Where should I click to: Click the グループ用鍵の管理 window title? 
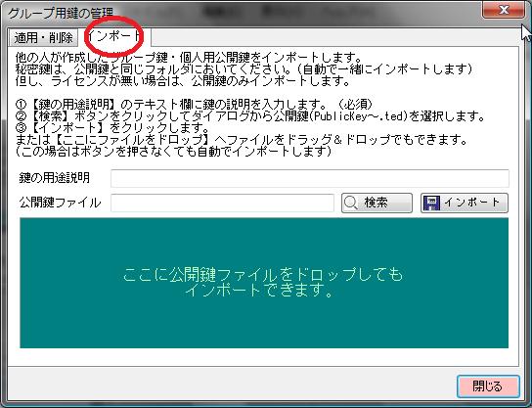[60, 13]
